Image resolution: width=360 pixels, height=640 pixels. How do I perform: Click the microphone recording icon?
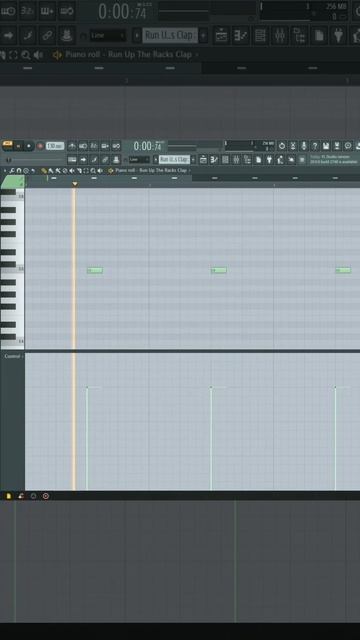click(x=304, y=146)
